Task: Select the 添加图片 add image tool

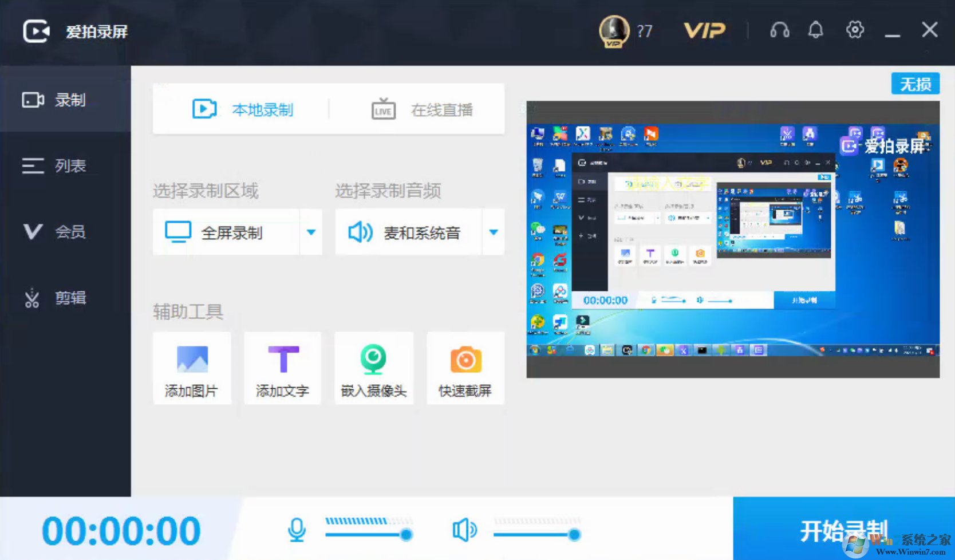Action: coord(192,368)
